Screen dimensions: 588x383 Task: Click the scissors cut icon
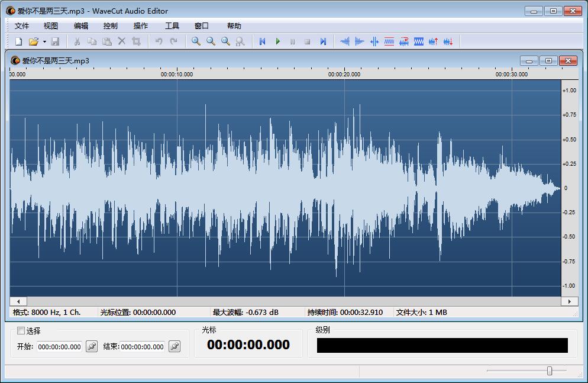coord(77,41)
